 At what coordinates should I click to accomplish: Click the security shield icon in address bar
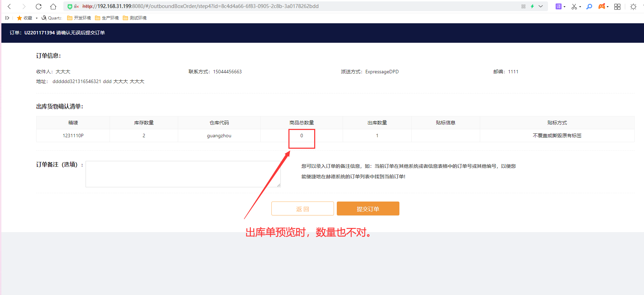70,6
